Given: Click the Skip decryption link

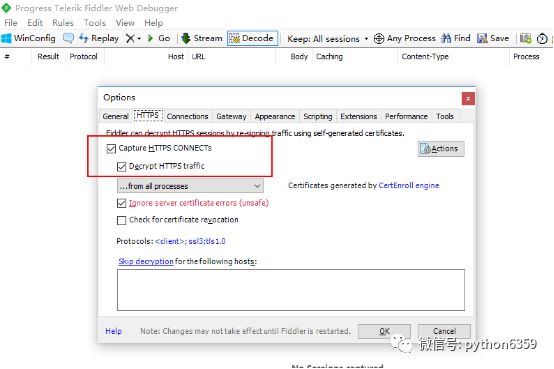Looking at the screenshot, I should click(146, 262).
